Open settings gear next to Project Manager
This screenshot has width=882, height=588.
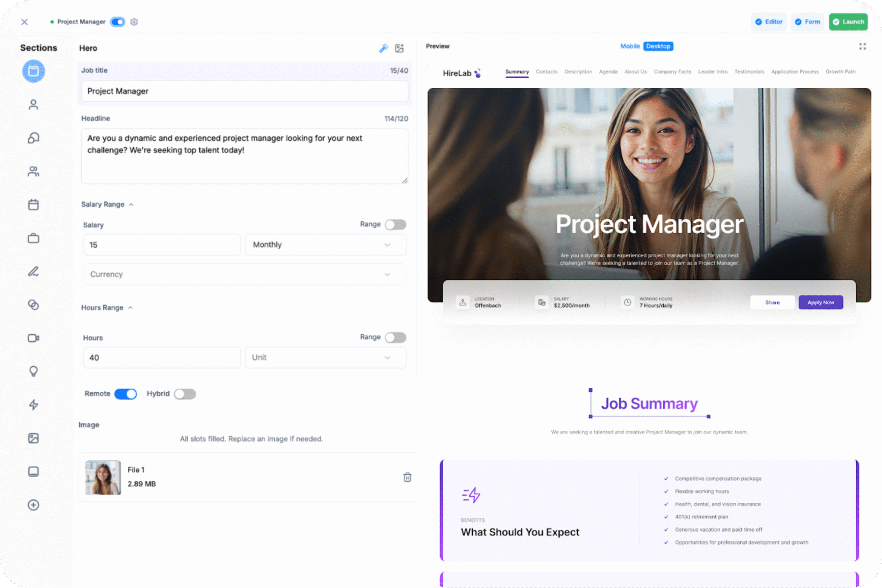pos(134,22)
